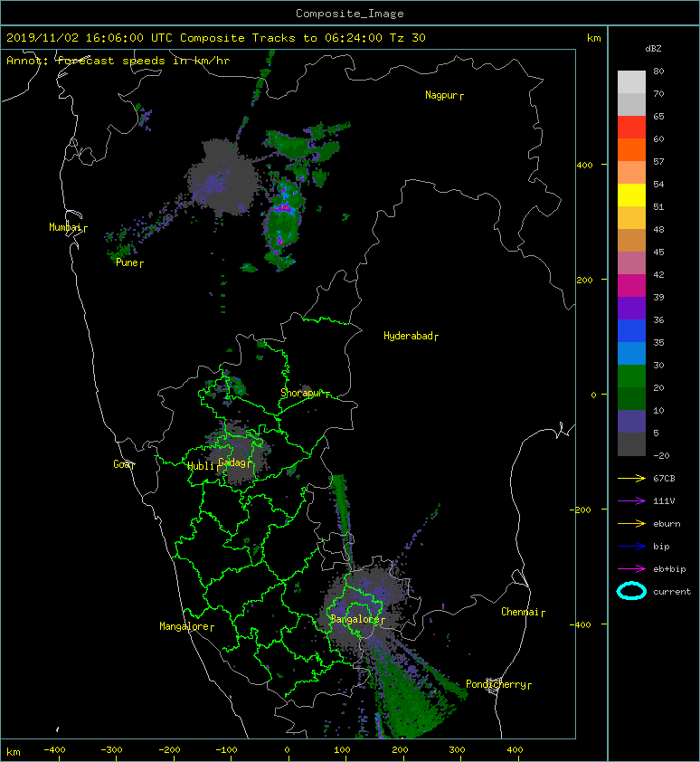Click the Shorapur location label
The width and height of the screenshot is (700, 762).
(x=301, y=393)
